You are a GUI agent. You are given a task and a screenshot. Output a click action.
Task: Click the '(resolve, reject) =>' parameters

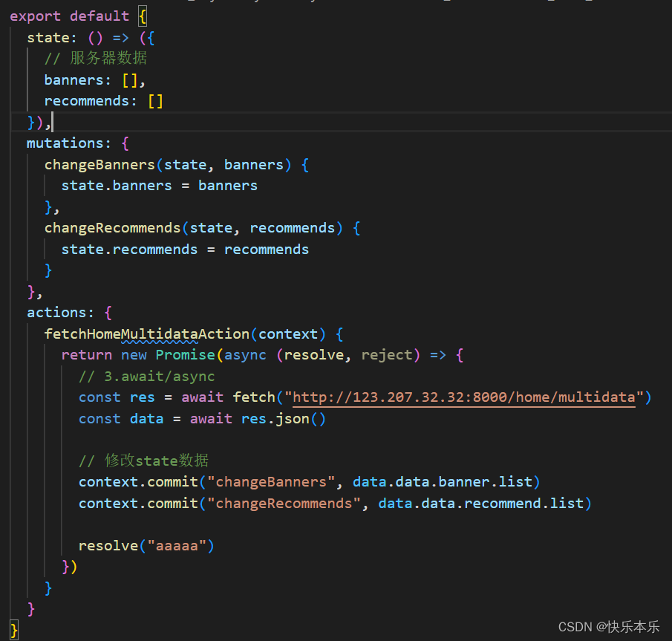361,355
